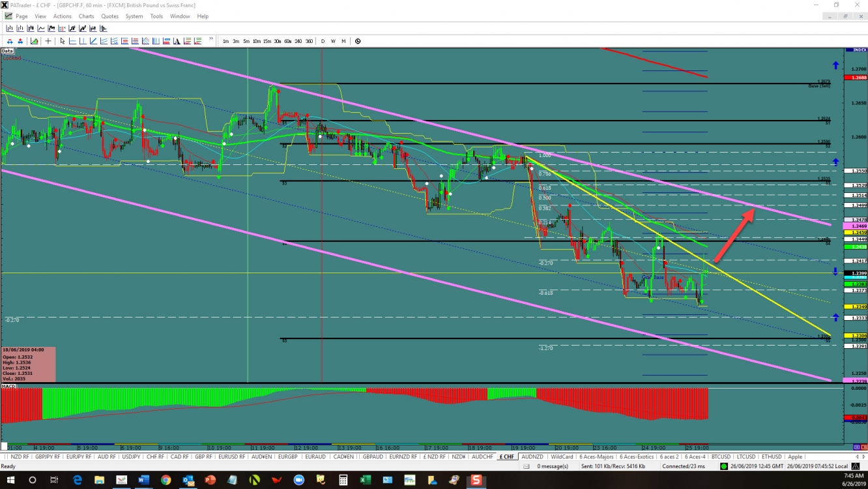Open the Help menu
The image size is (868, 489).
[203, 16]
